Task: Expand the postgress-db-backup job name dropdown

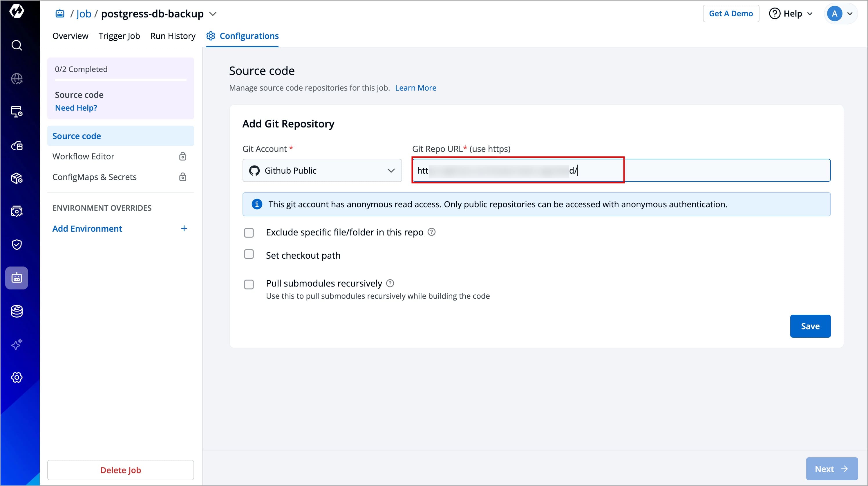Action: (x=213, y=14)
